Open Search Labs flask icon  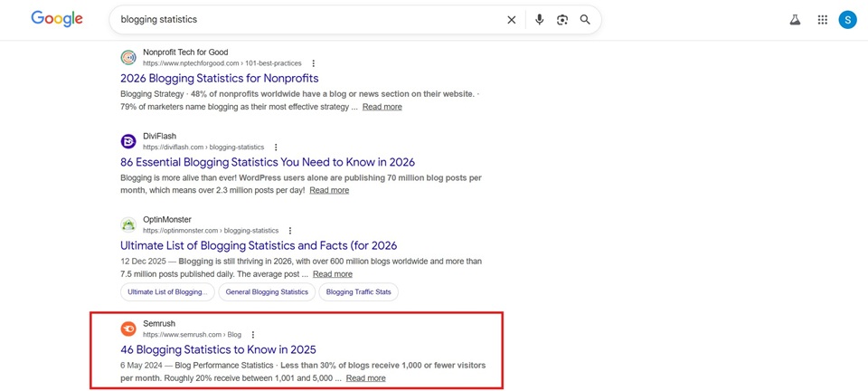tap(796, 20)
